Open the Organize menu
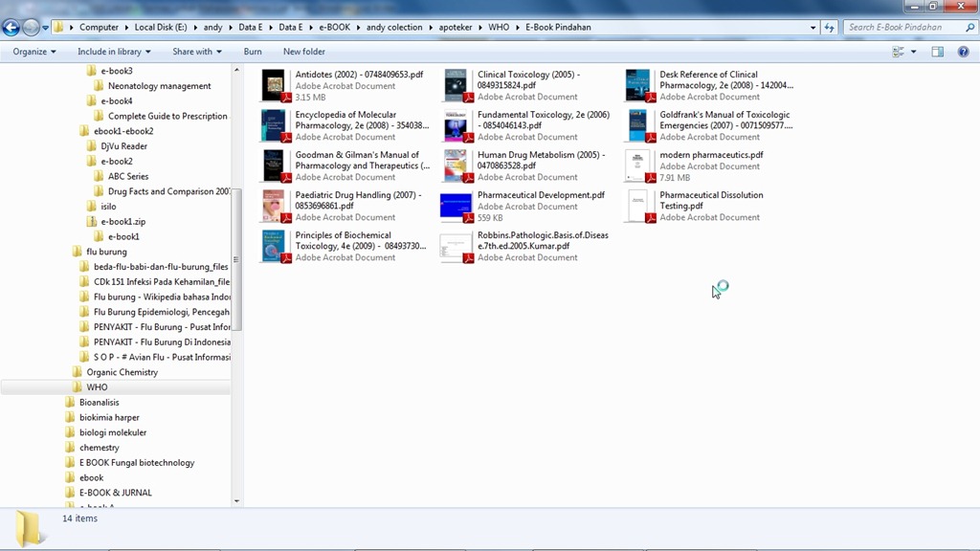The image size is (980, 551). (x=34, y=52)
